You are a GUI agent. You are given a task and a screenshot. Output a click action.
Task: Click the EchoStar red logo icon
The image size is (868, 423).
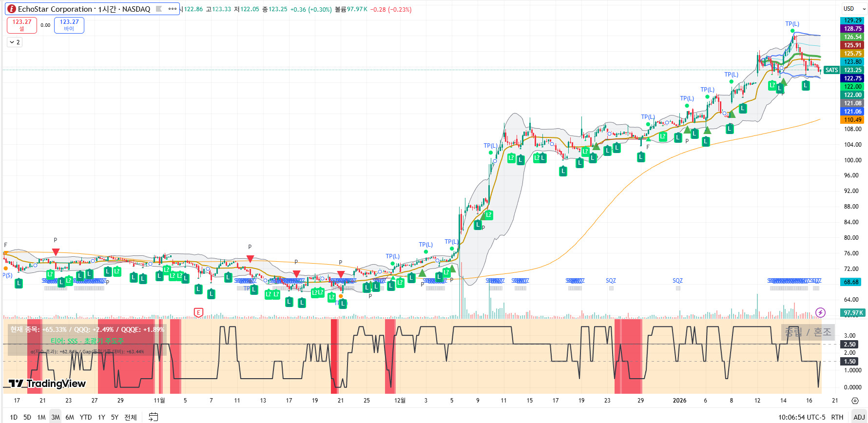(12, 9)
